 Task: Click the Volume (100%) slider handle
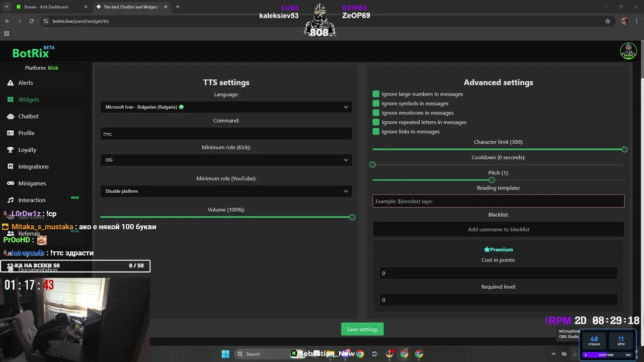[352, 217]
